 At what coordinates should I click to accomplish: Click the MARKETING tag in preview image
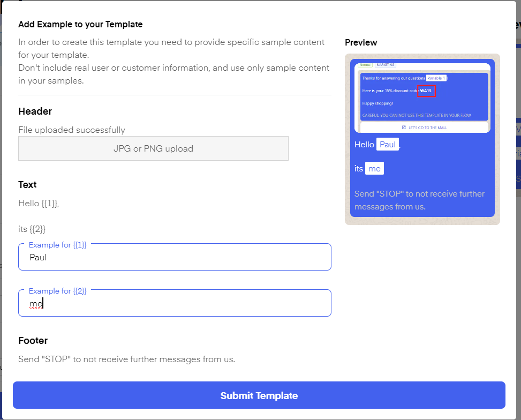[384, 65]
